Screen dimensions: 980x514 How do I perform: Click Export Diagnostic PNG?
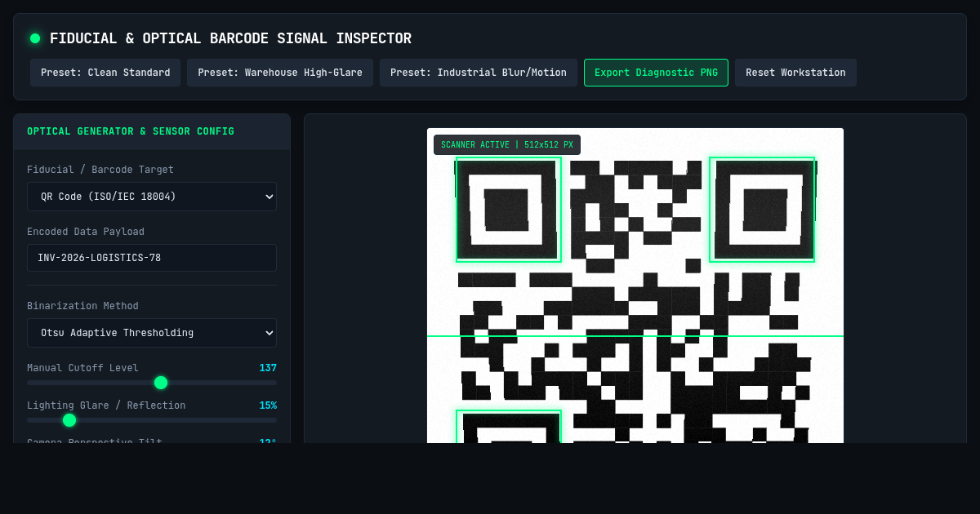click(x=656, y=73)
